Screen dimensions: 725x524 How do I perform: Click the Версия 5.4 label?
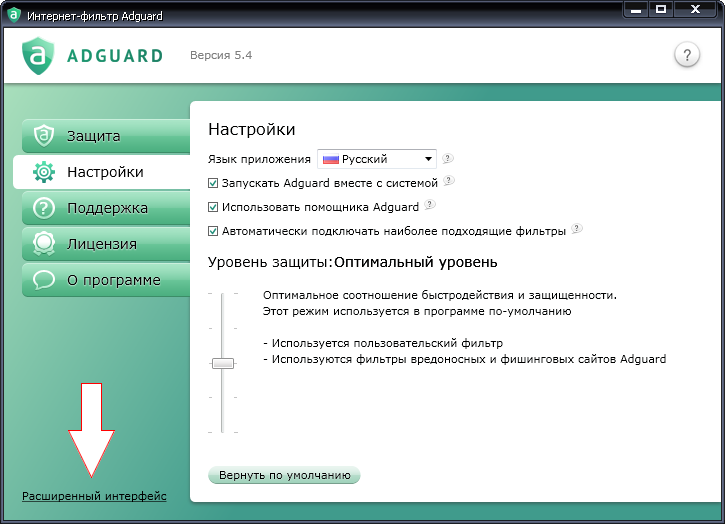[x=221, y=55]
